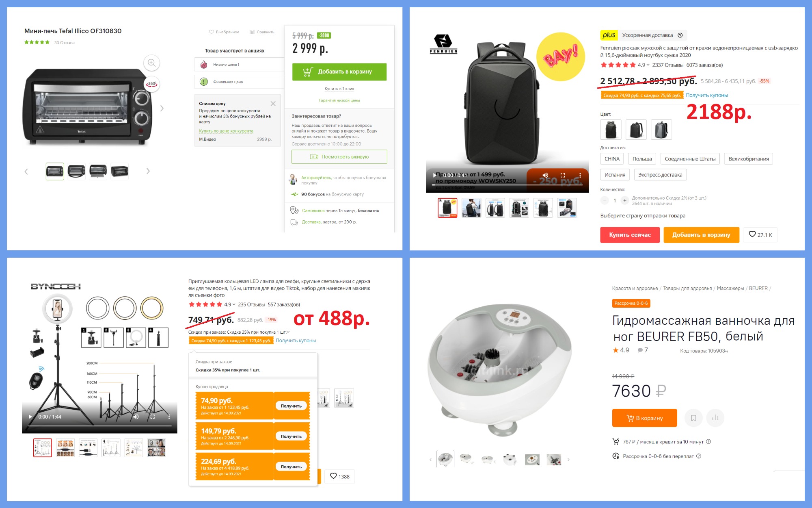Show next oven image with right chevron
The image size is (812, 508).
(x=162, y=108)
